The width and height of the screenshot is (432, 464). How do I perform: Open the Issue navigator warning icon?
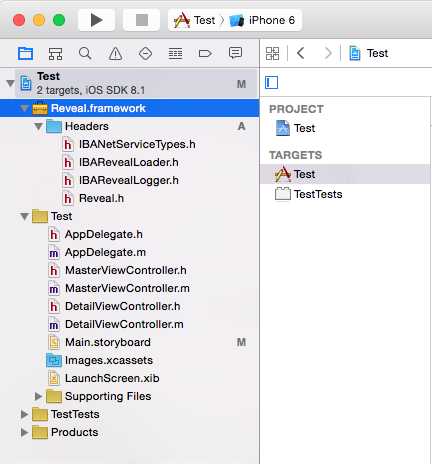pos(115,53)
